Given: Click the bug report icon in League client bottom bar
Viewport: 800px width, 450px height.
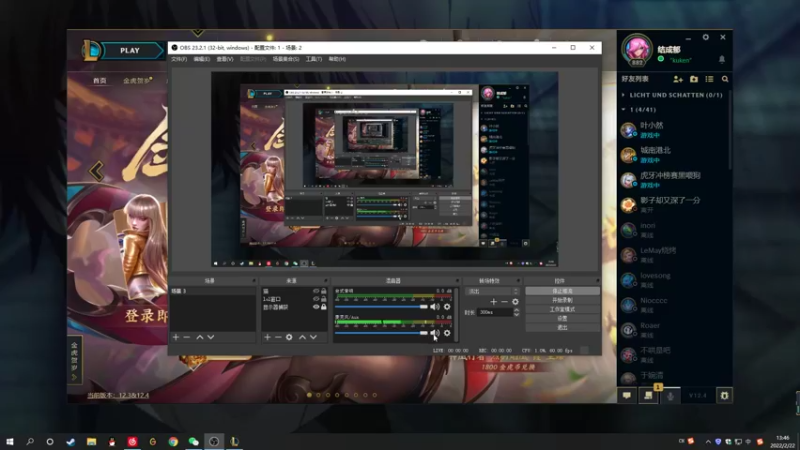Looking at the screenshot, I should tap(724, 395).
